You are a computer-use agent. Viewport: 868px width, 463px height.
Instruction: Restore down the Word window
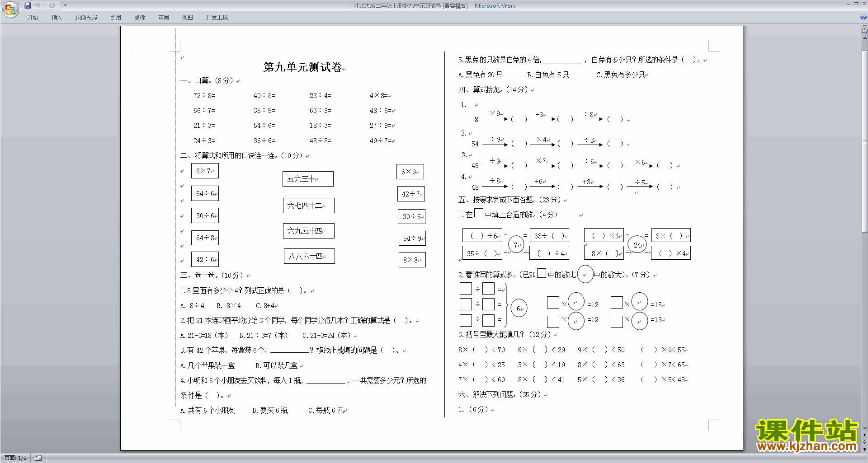(856, 4)
